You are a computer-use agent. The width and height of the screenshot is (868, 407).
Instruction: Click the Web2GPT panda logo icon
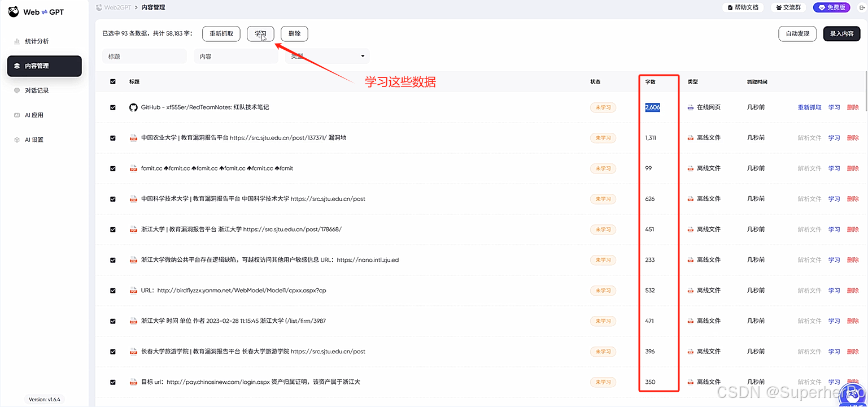coord(13,12)
